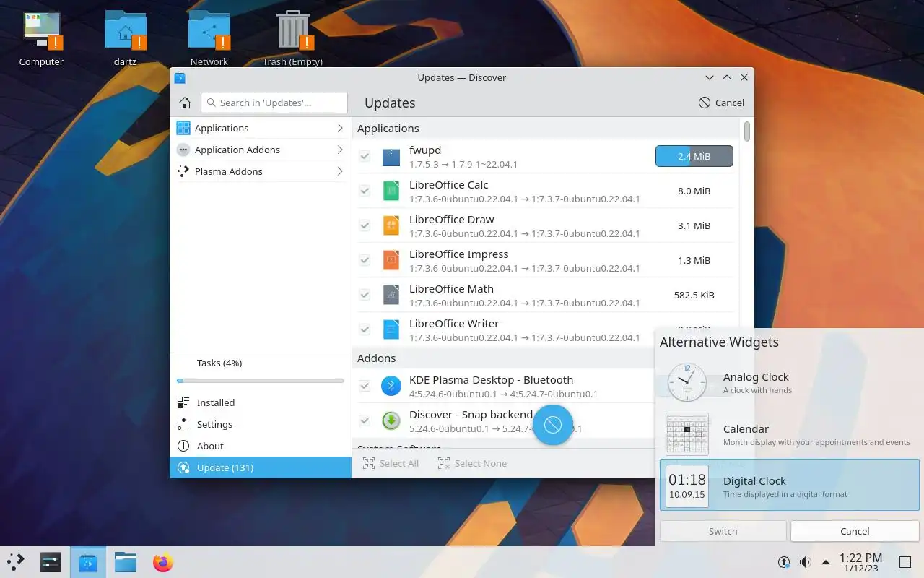The image size is (924, 578).
Task: Click the home icon in Discover
Action: [x=185, y=103]
